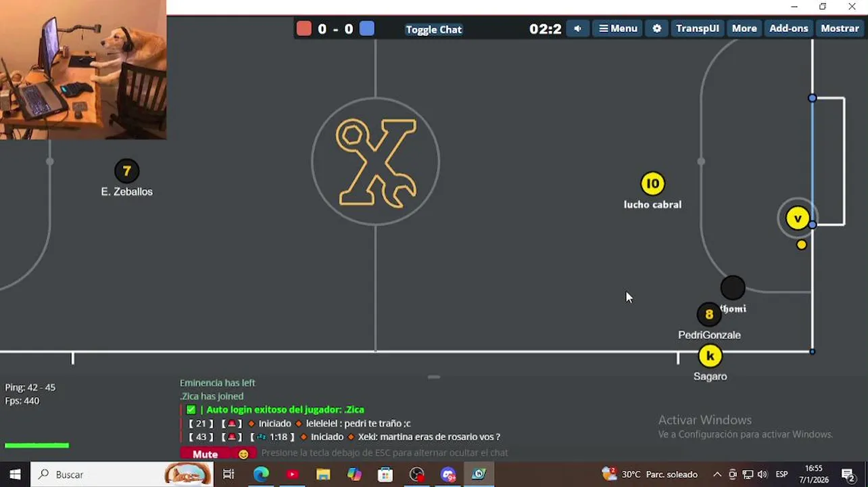Click '.Zica has joined' chat line
The height and width of the screenshot is (487, 868).
(212, 396)
